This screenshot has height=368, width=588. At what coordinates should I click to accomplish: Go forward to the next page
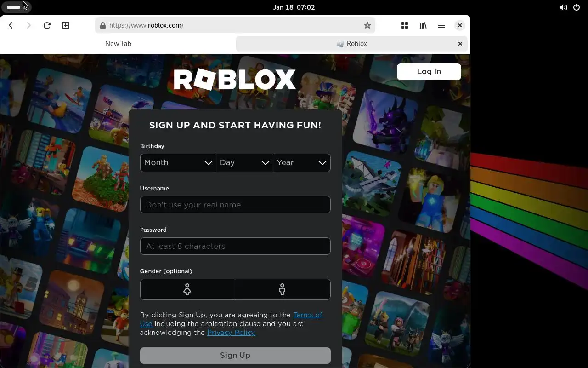coord(29,25)
